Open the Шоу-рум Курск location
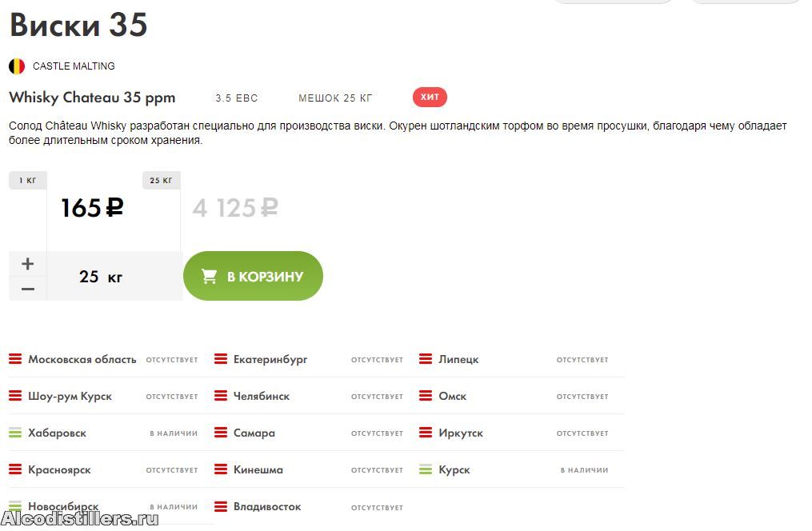812x531 pixels. coord(70,397)
